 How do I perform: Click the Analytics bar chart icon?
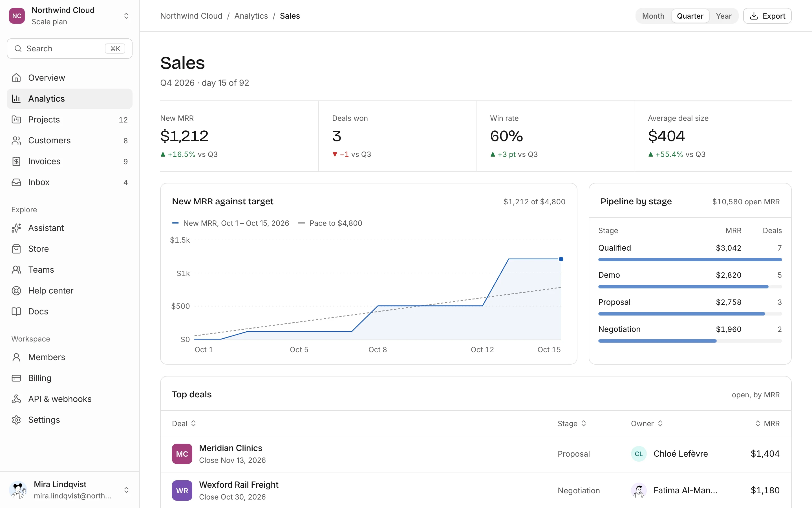coord(16,98)
